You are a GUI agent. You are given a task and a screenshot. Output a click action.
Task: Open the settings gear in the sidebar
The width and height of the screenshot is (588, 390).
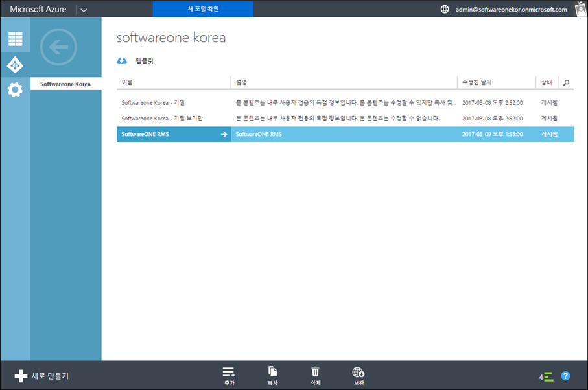(x=15, y=89)
